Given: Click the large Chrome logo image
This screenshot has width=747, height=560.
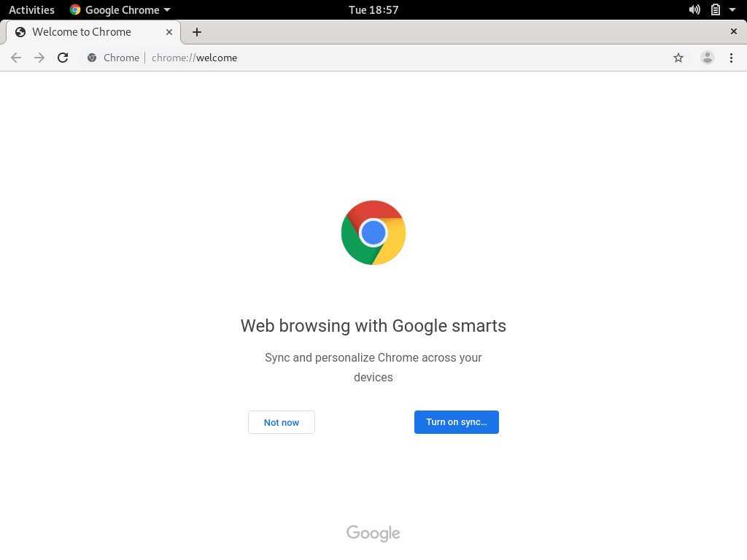Looking at the screenshot, I should point(373,233).
